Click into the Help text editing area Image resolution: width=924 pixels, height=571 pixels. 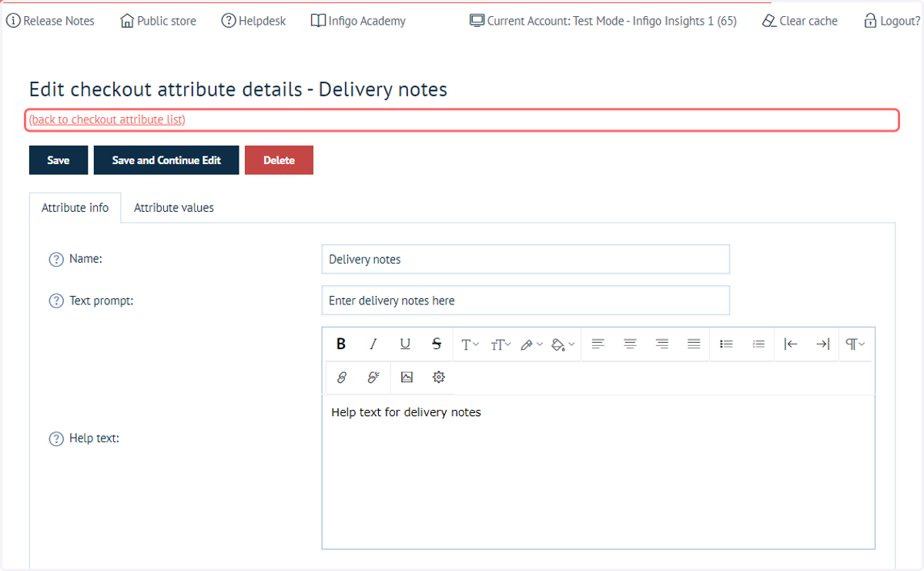[598, 472]
